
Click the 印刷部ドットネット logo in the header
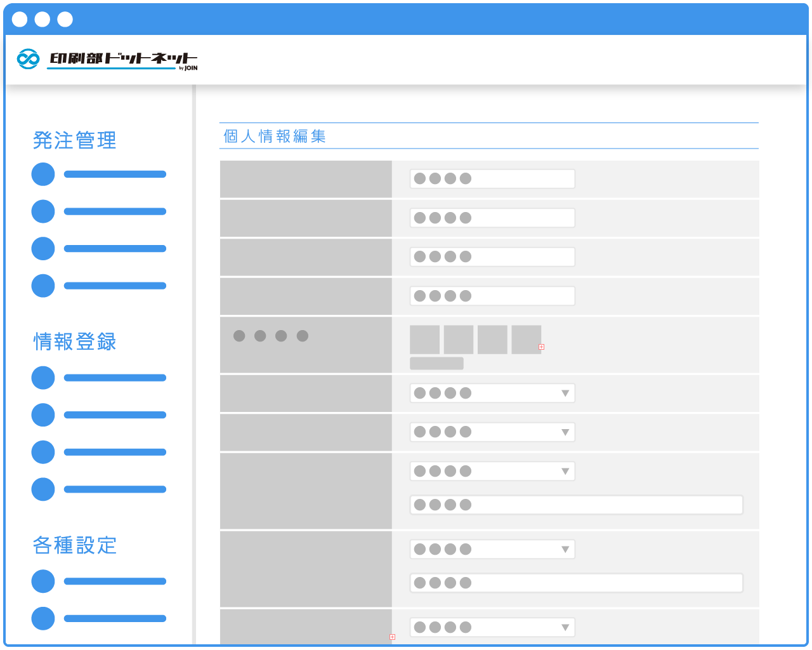click(x=107, y=59)
